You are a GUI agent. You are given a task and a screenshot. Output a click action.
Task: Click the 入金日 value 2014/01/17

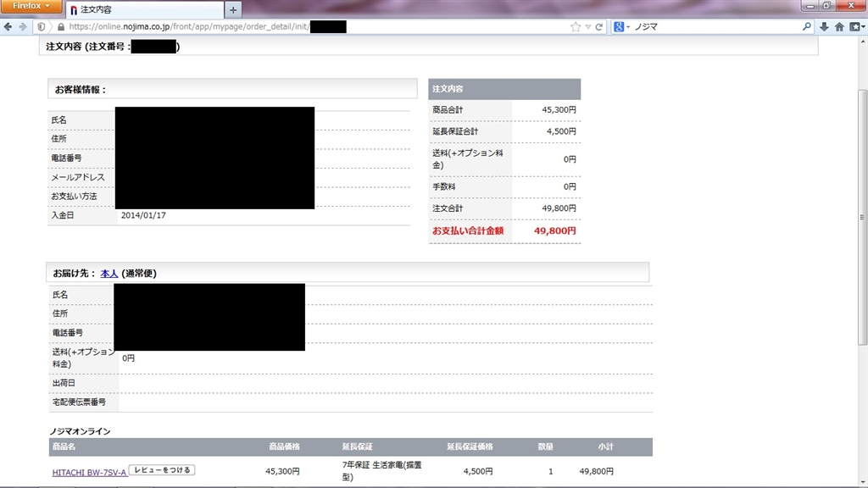[143, 215]
